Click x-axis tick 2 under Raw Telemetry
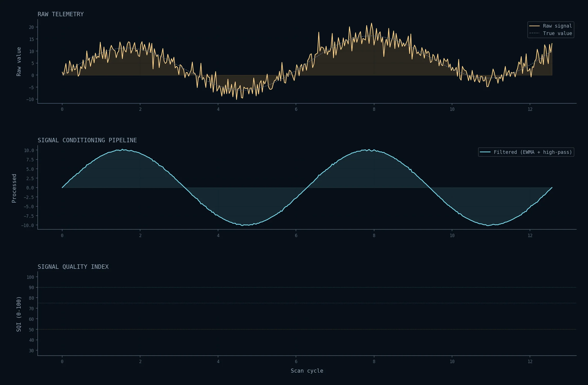 click(x=140, y=109)
